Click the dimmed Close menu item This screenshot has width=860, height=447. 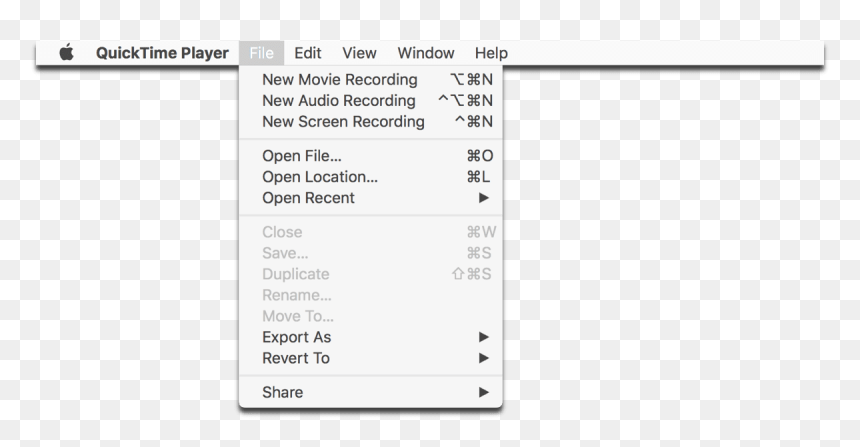click(x=371, y=232)
